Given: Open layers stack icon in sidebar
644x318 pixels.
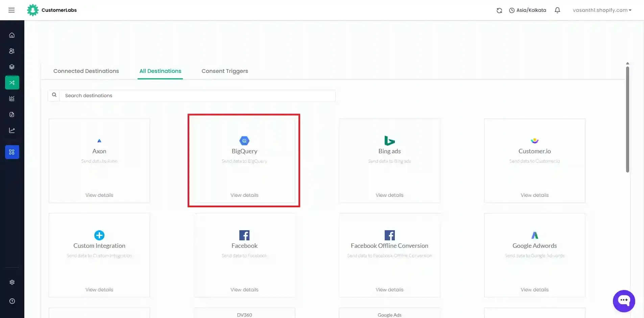Looking at the screenshot, I should click(12, 67).
